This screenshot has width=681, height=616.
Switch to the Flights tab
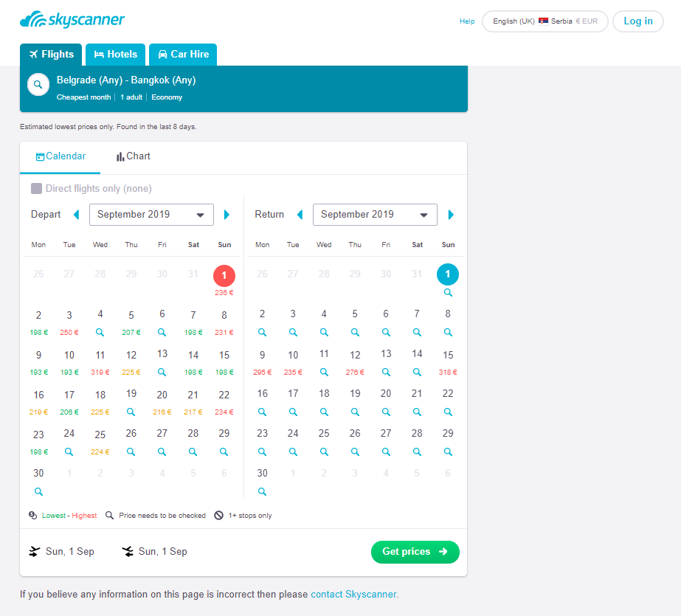click(51, 55)
